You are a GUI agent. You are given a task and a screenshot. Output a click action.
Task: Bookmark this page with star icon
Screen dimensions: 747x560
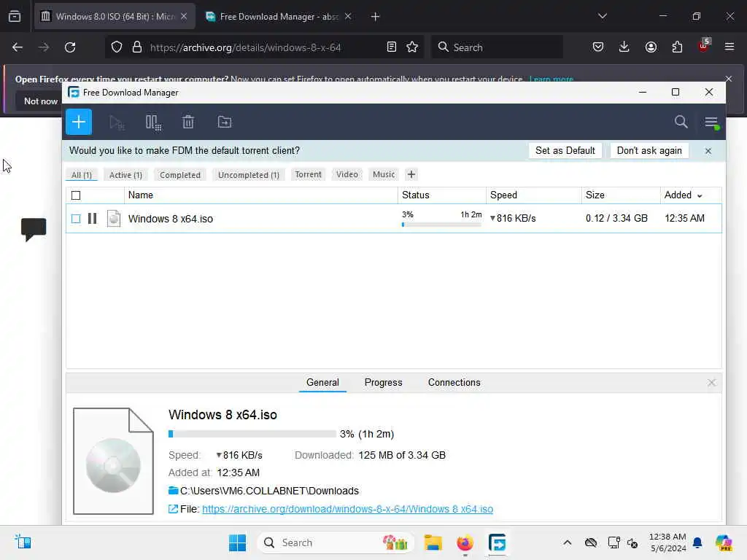click(x=412, y=47)
